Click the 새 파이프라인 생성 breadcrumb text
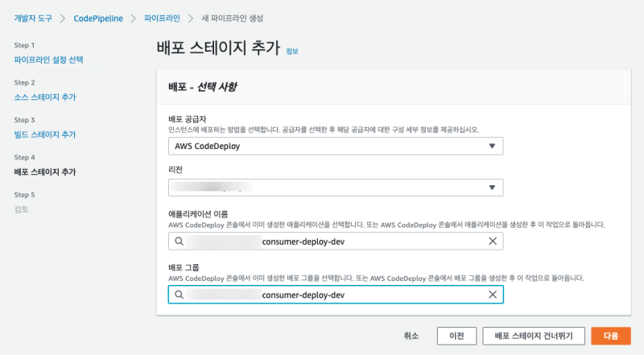Image resolution: width=644 pixels, height=355 pixels. (232, 18)
